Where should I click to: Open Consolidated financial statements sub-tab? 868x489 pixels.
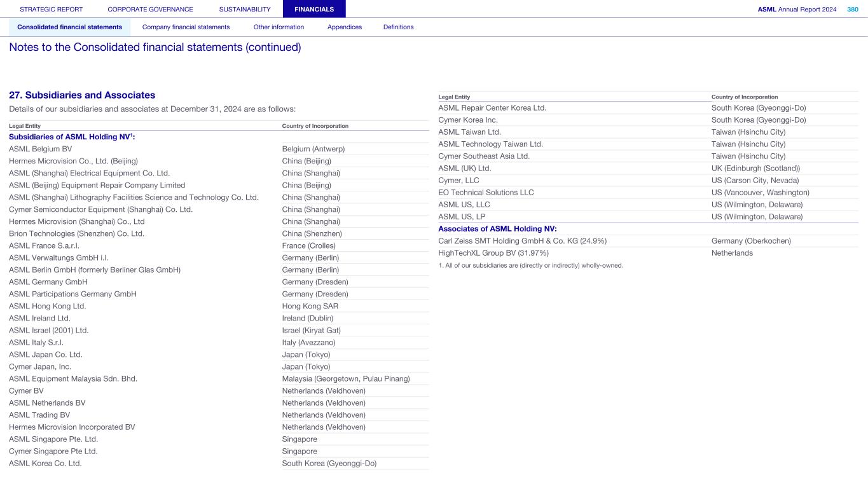click(70, 27)
